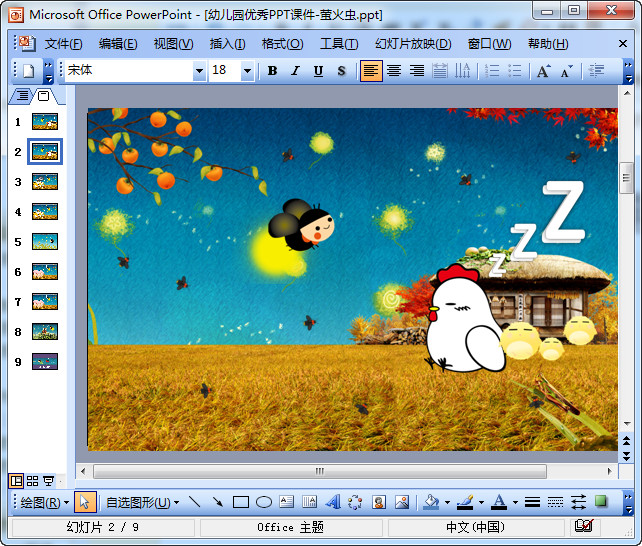Open Font Color dropdown arrow
642x546 pixels.
pos(515,502)
